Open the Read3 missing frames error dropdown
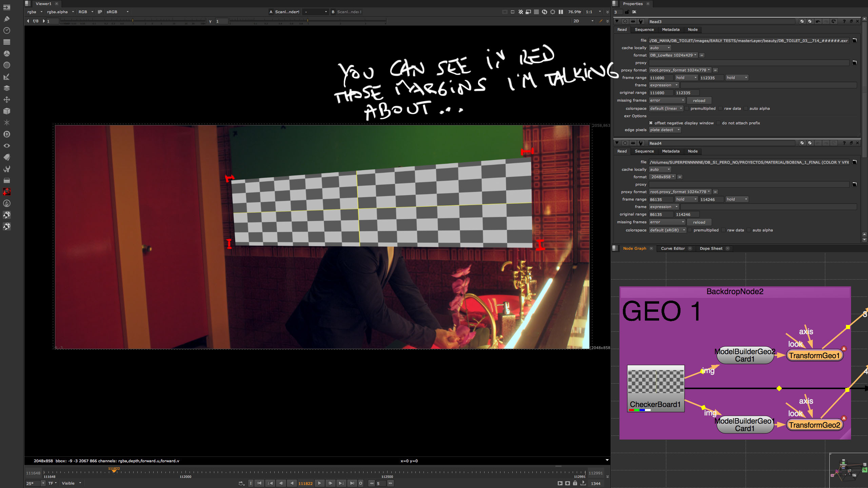The image size is (868, 488). 667,100
